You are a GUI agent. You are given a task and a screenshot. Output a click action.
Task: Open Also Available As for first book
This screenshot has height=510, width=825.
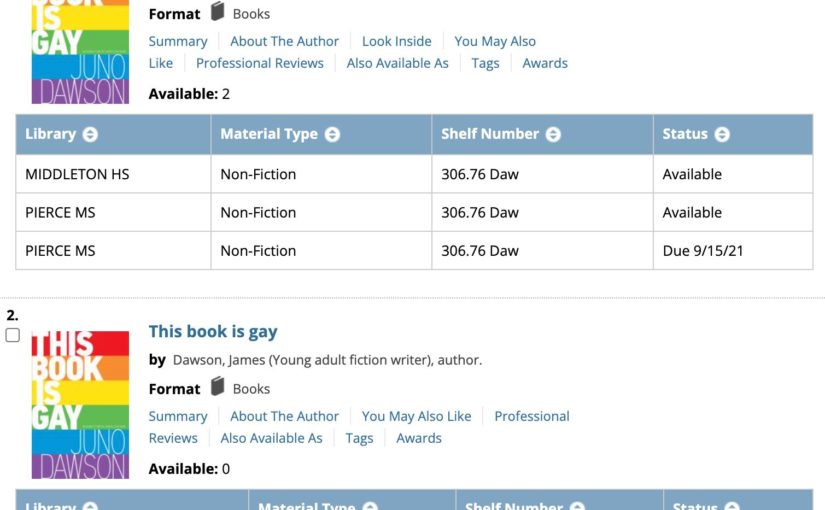point(398,63)
